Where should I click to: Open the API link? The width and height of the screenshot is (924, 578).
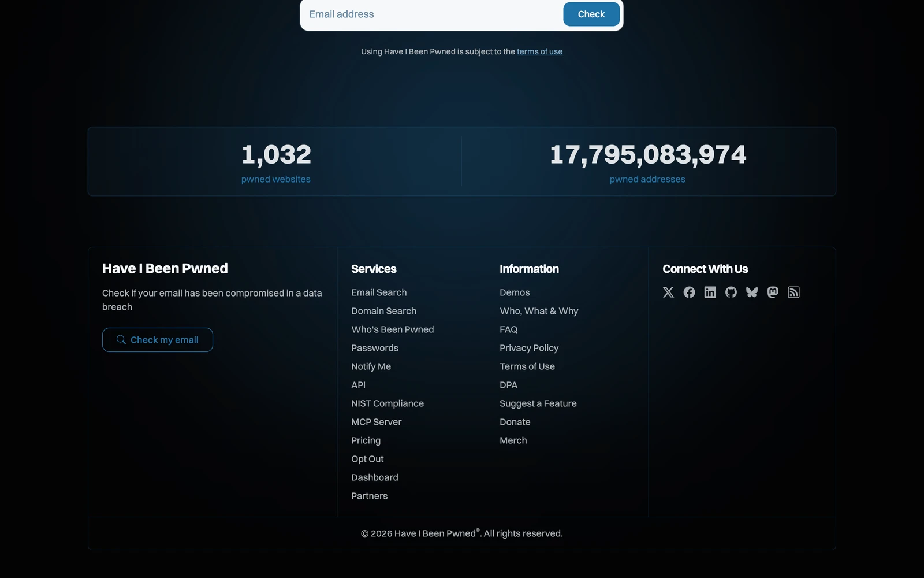[358, 385]
